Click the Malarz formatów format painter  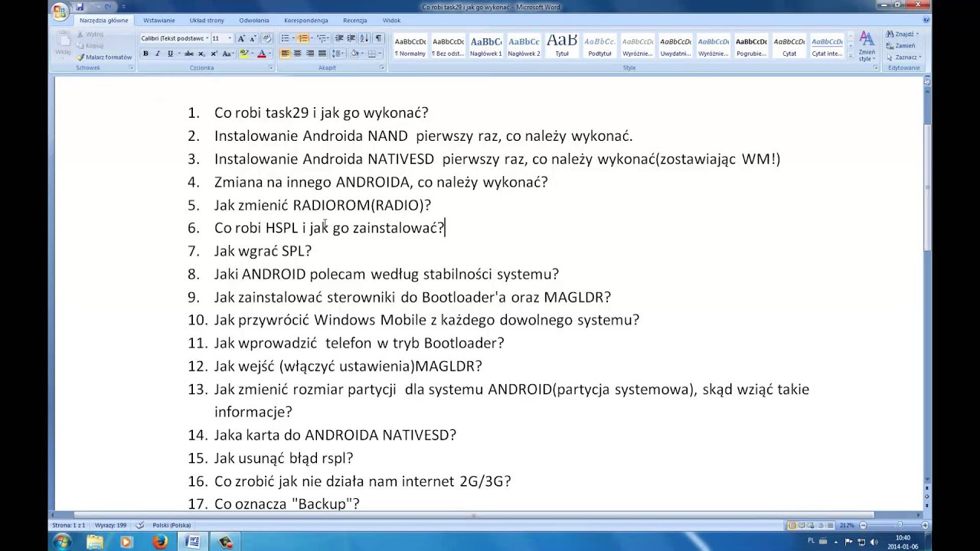104,57
